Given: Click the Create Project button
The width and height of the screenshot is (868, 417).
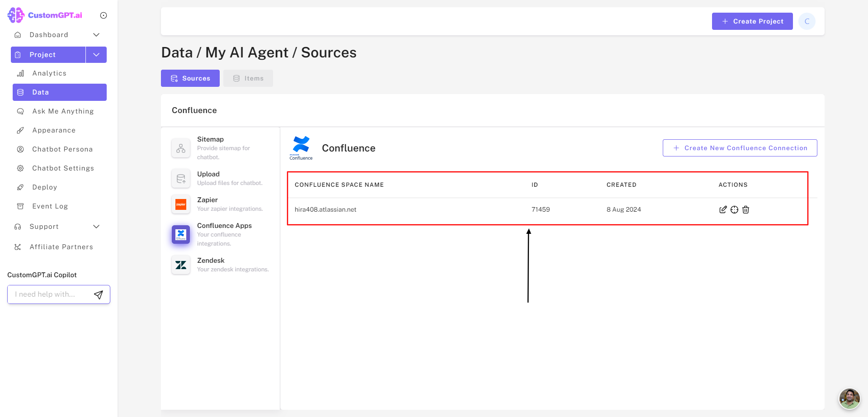Looking at the screenshot, I should point(752,21).
